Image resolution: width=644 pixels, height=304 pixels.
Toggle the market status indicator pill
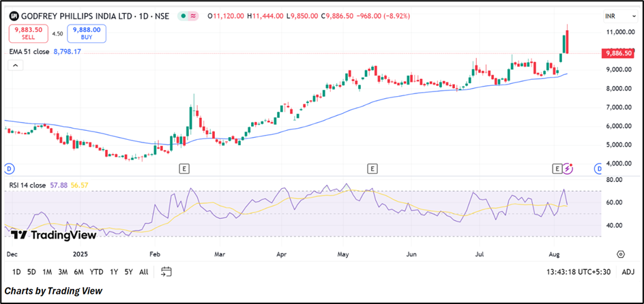tap(188, 16)
